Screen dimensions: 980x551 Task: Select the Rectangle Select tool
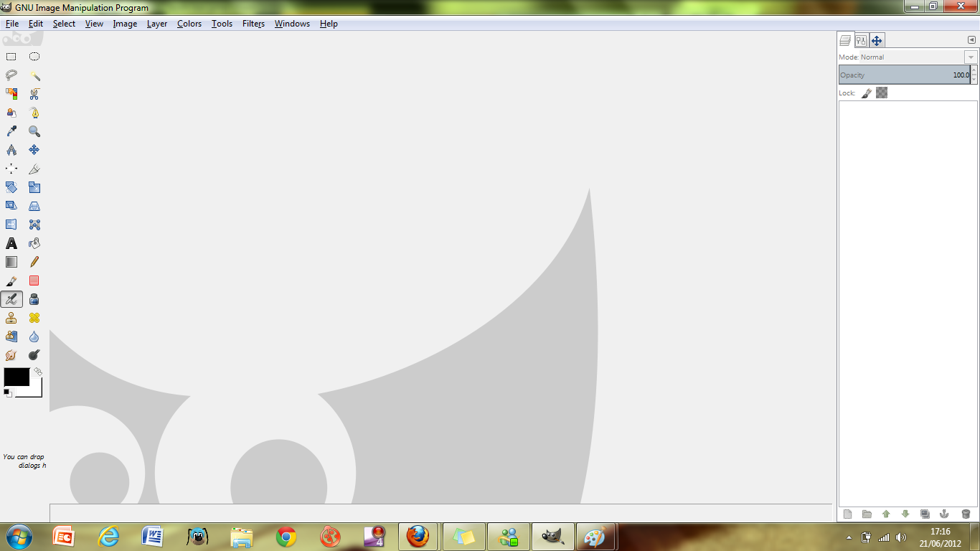(x=11, y=57)
